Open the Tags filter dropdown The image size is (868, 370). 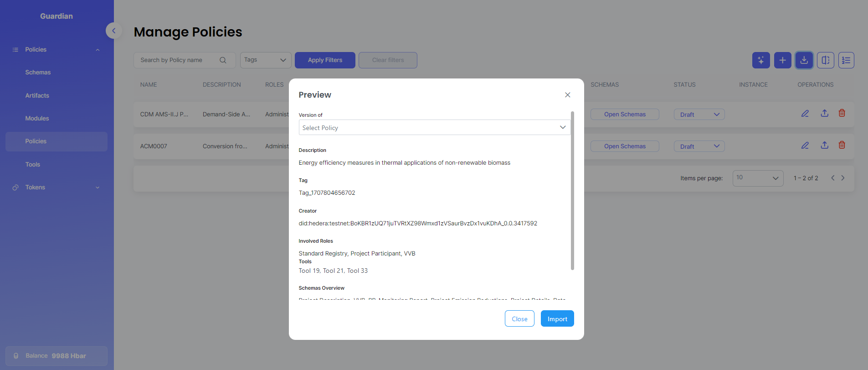pos(265,60)
